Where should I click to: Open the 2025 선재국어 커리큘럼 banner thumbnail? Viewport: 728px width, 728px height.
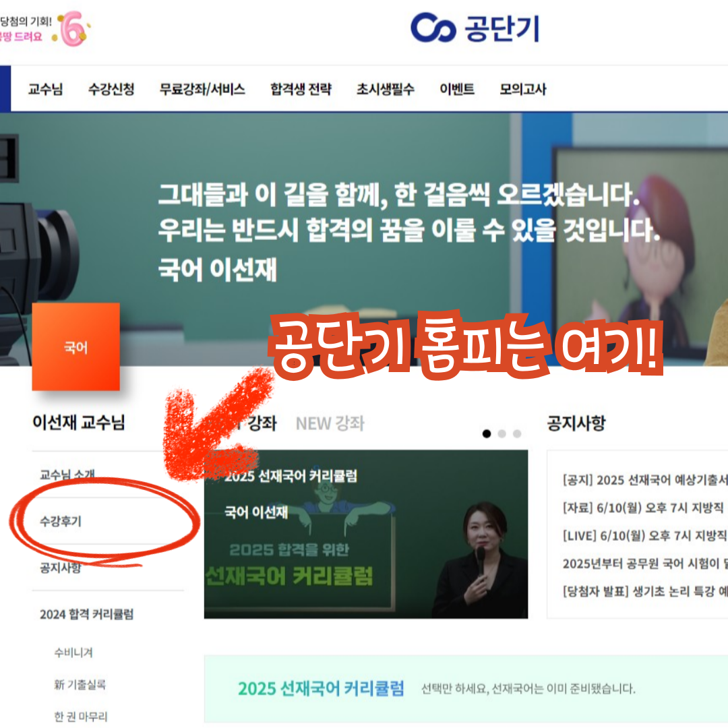click(x=366, y=534)
